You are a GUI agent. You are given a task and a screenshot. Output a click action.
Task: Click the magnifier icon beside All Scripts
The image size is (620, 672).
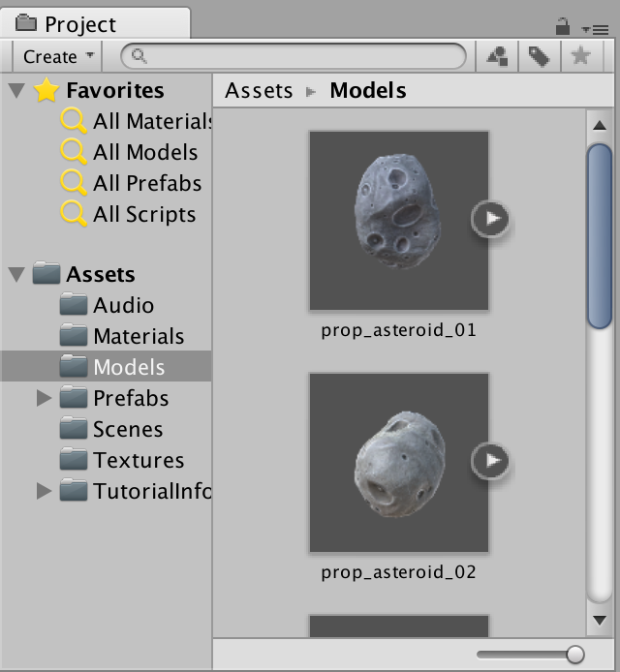[x=74, y=213]
